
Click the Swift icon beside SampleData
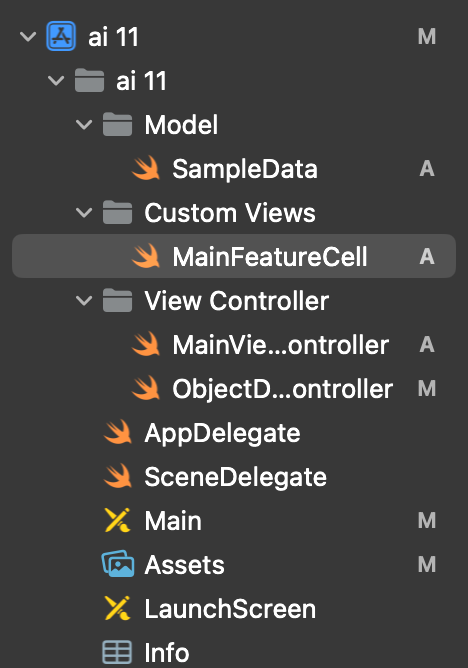click(146, 168)
